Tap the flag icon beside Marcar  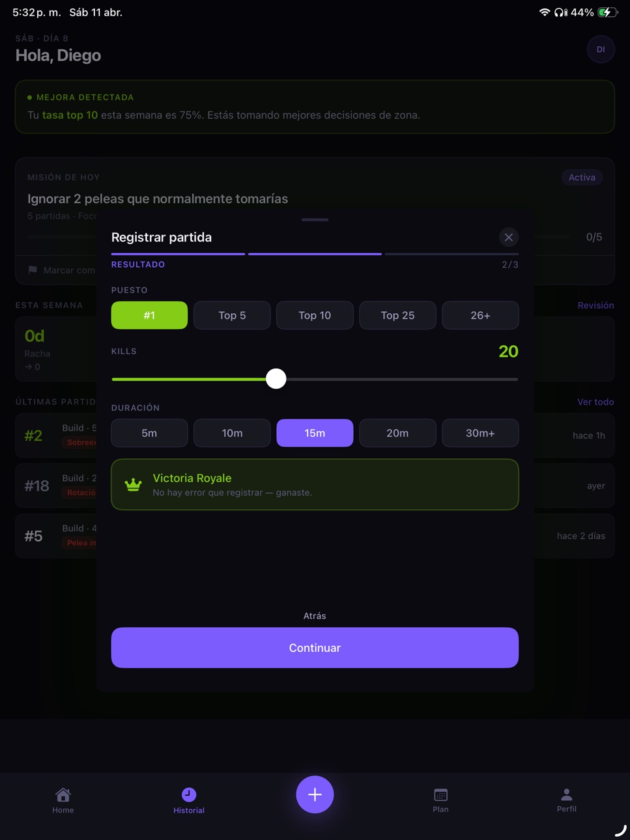[x=33, y=270]
